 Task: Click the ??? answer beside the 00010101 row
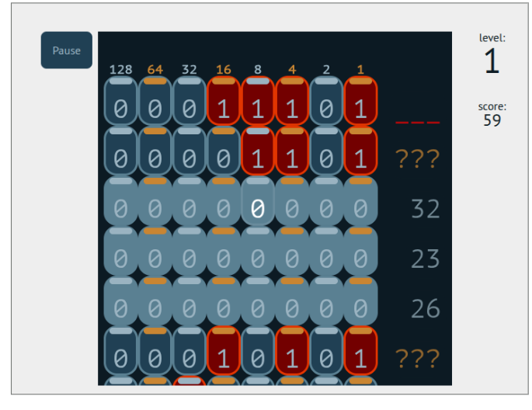tap(417, 358)
